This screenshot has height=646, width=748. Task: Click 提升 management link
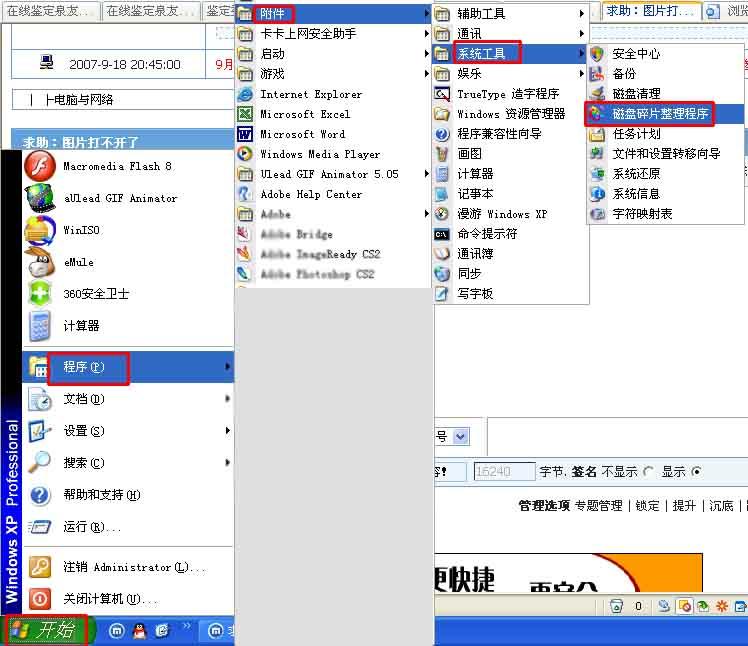click(684, 506)
